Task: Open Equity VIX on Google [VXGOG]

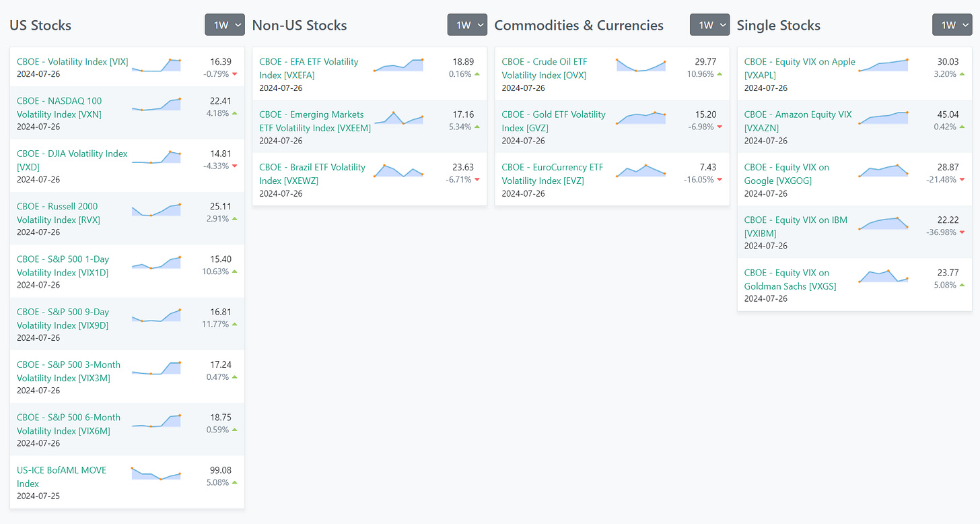Action: click(x=787, y=174)
